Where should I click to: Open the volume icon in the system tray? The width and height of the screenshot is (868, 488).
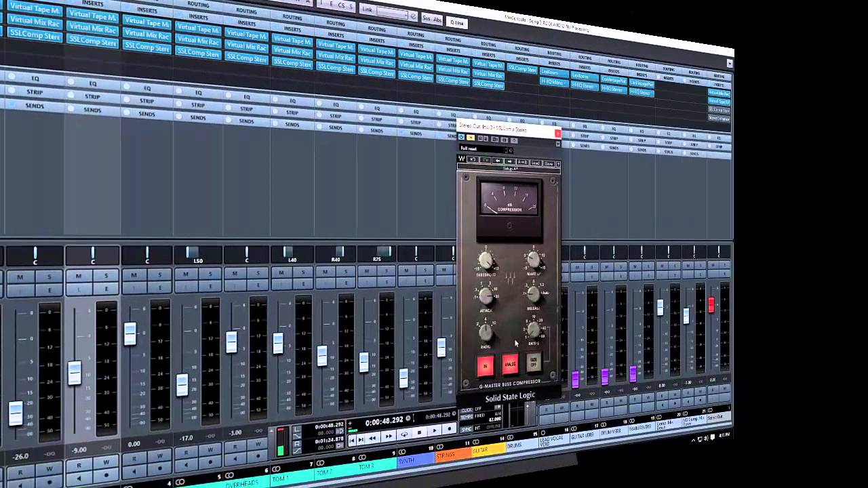(706, 438)
